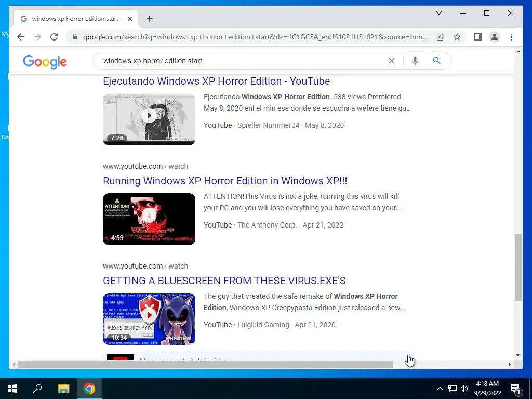Open volume control tray icon

tap(464, 389)
